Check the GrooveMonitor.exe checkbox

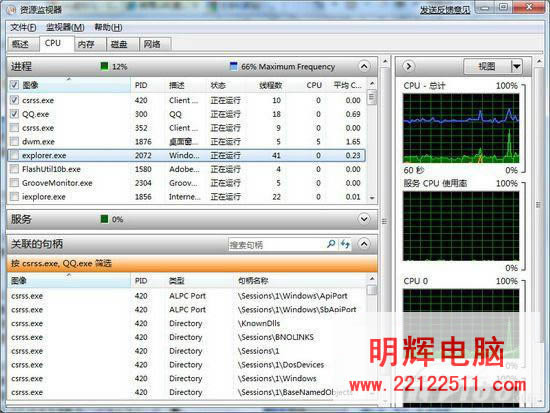tap(14, 183)
